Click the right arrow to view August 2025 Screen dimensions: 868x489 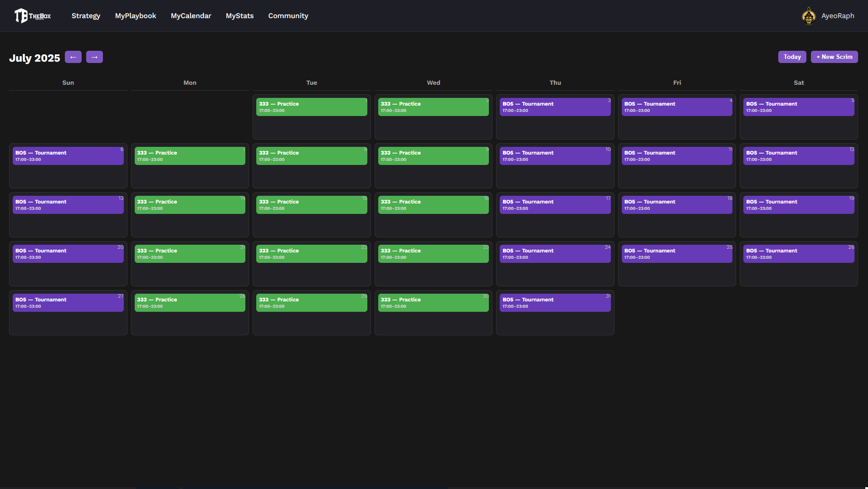[x=94, y=57]
